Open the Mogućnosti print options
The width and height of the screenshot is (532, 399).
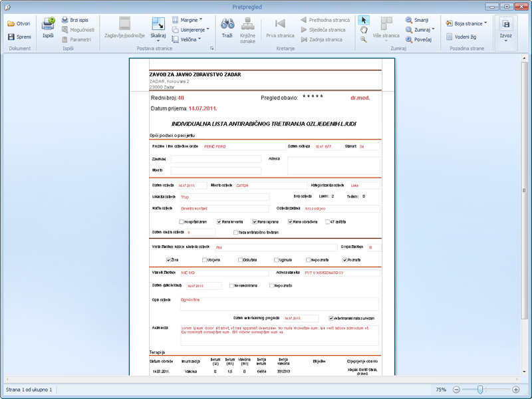[78, 29]
